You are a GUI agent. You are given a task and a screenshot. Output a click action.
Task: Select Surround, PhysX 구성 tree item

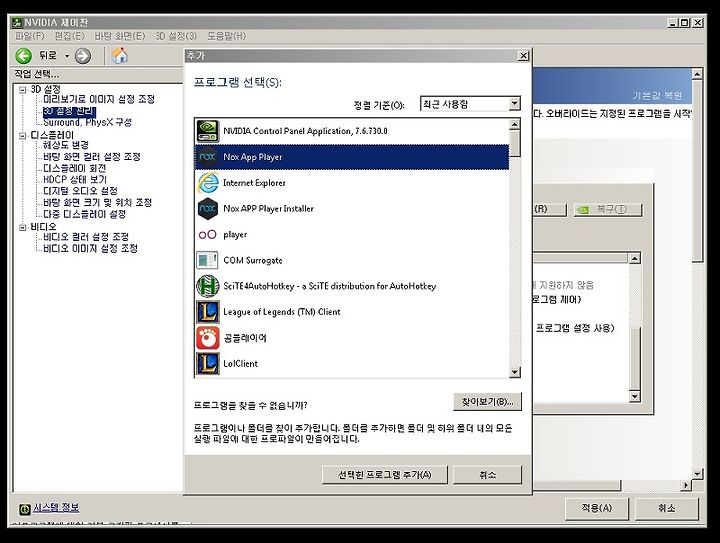(x=87, y=123)
